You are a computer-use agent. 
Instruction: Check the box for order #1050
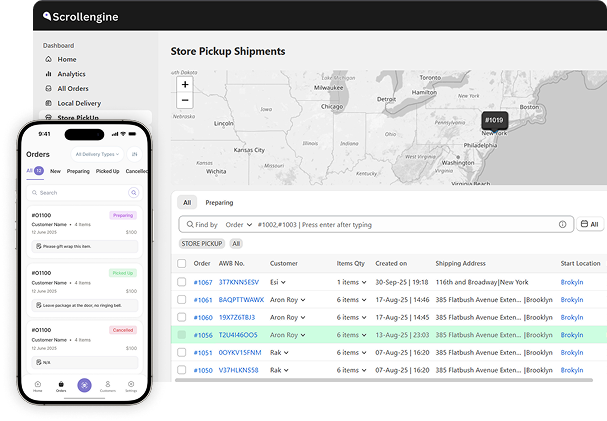click(x=182, y=370)
